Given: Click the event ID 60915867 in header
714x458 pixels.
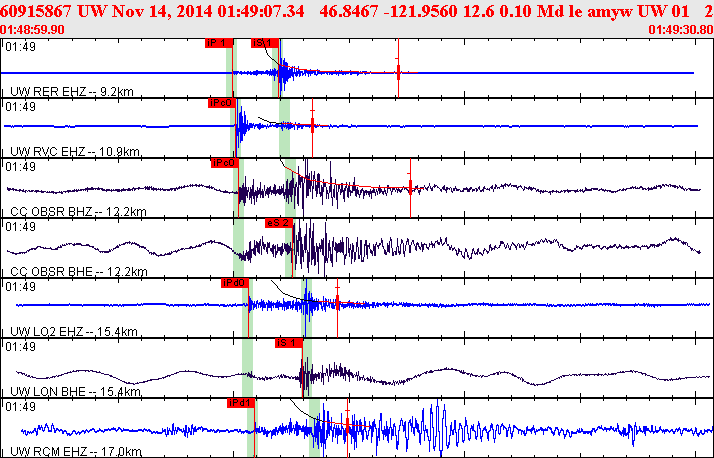Looking at the screenshot, I should tap(36, 11).
